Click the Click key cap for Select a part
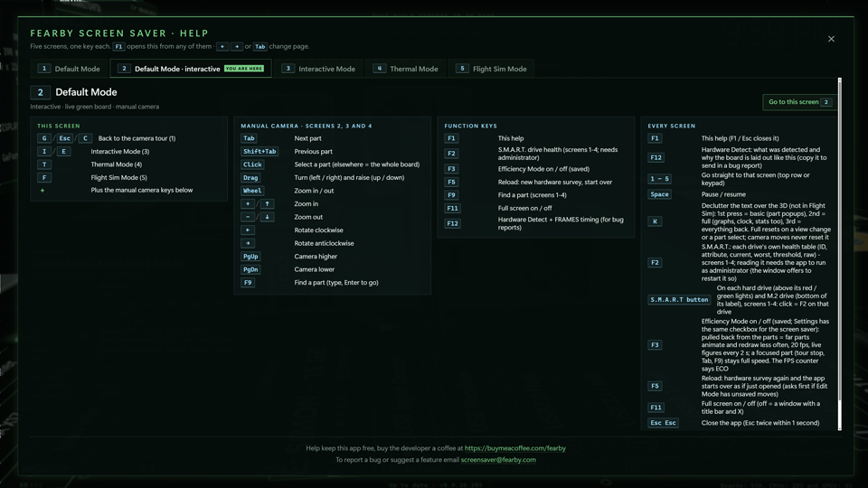 (x=252, y=164)
